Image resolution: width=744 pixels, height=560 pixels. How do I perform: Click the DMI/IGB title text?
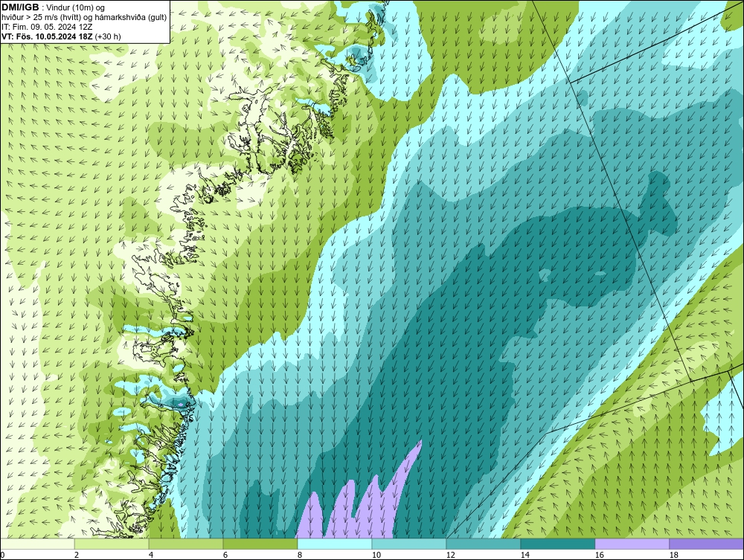tap(20, 7)
